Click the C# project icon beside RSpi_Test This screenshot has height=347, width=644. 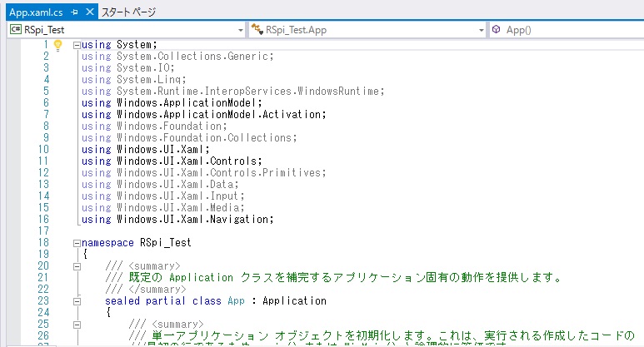coord(16,29)
